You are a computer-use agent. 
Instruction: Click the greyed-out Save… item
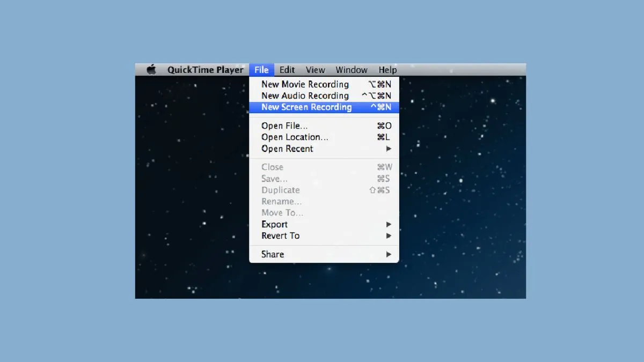pyautogui.click(x=274, y=179)
